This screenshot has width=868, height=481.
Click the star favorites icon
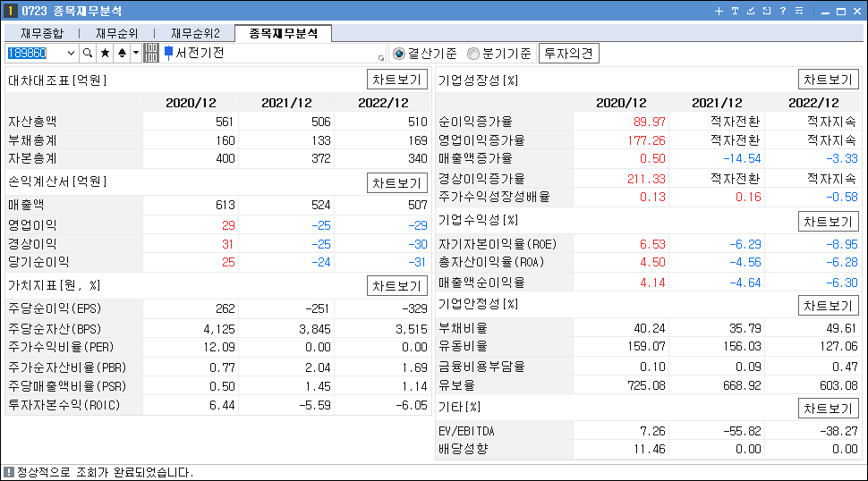tap(105, 53)
